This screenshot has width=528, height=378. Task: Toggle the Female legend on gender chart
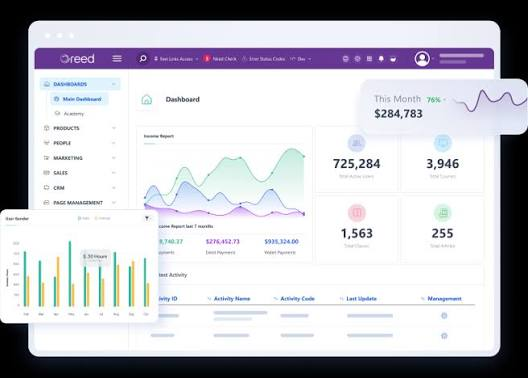coord(102,218)
